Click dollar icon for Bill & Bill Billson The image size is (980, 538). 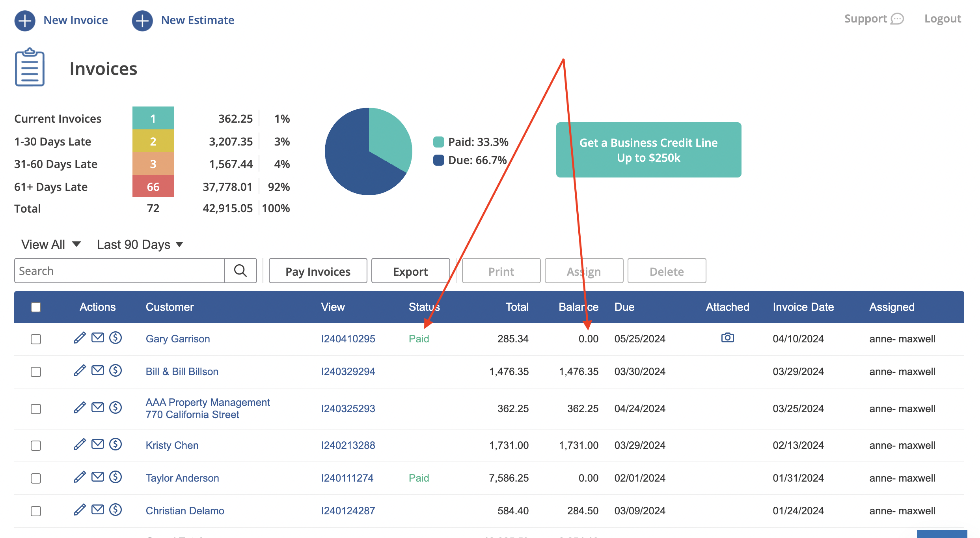click(x=116, y=370)
